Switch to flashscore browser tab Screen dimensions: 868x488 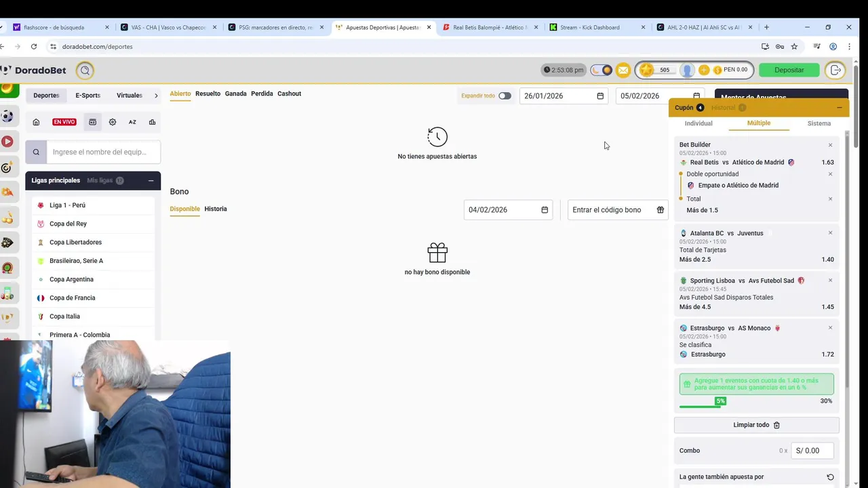[60, 27]
